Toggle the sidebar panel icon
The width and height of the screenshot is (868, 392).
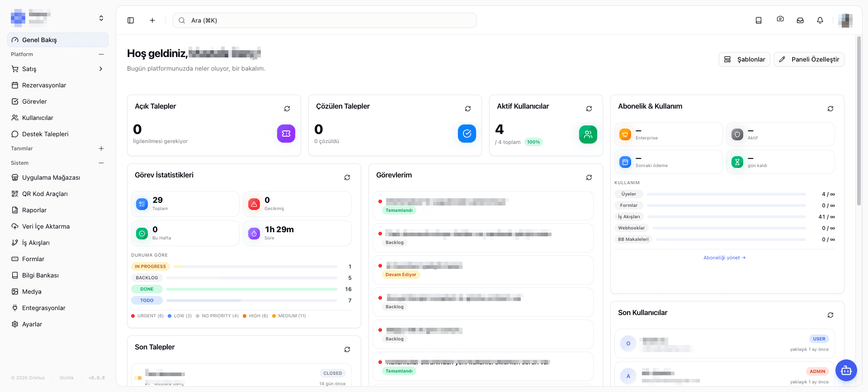(131, 20)
